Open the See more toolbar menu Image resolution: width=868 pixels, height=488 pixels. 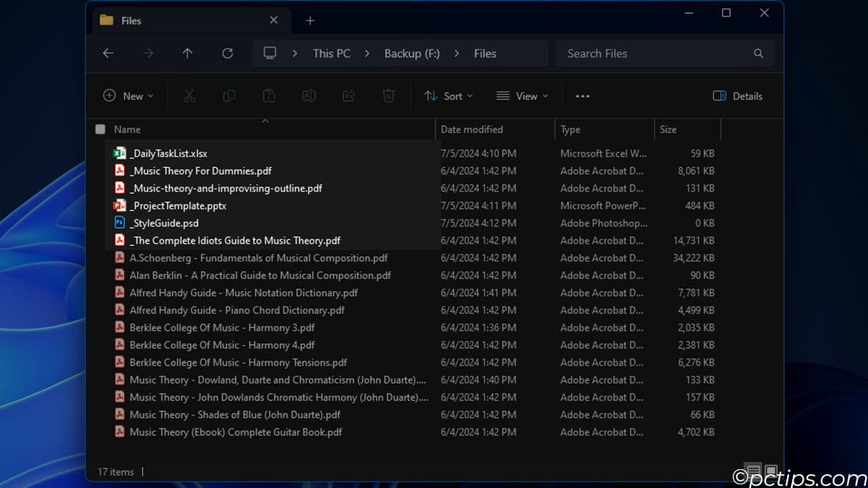(x=582, y=95)
